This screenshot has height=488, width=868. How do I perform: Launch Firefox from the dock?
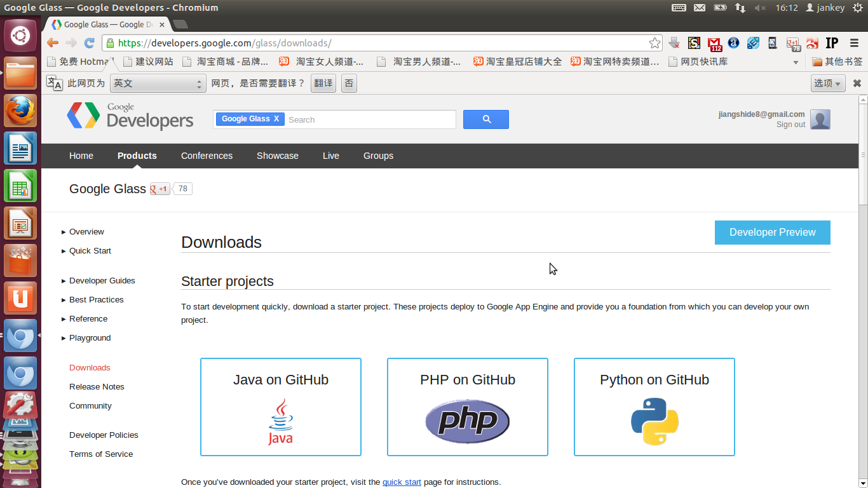point(20,111)
